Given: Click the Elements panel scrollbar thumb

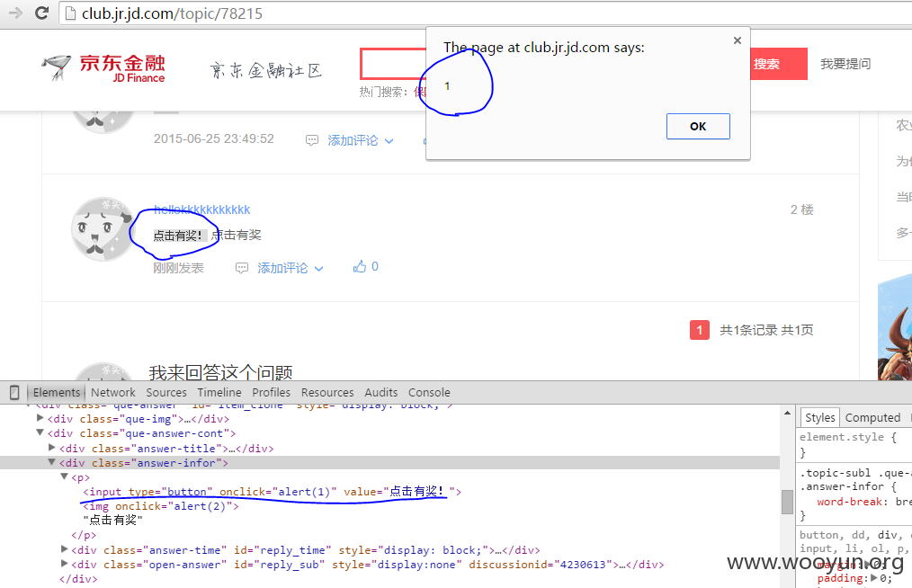Looking at the screenshot, I should [x=788, y=502].
